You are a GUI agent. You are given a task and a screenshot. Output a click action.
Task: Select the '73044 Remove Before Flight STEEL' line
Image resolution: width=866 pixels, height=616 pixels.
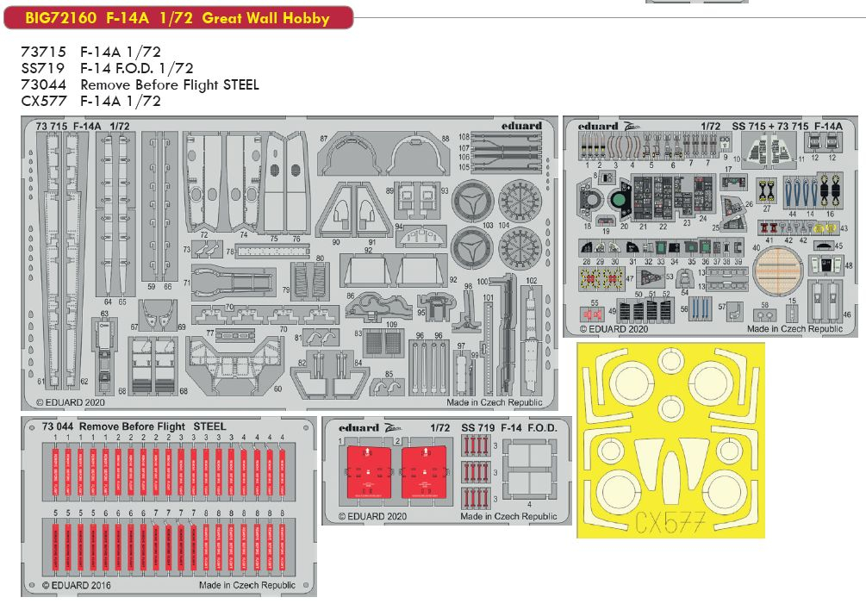click(140, 85)
